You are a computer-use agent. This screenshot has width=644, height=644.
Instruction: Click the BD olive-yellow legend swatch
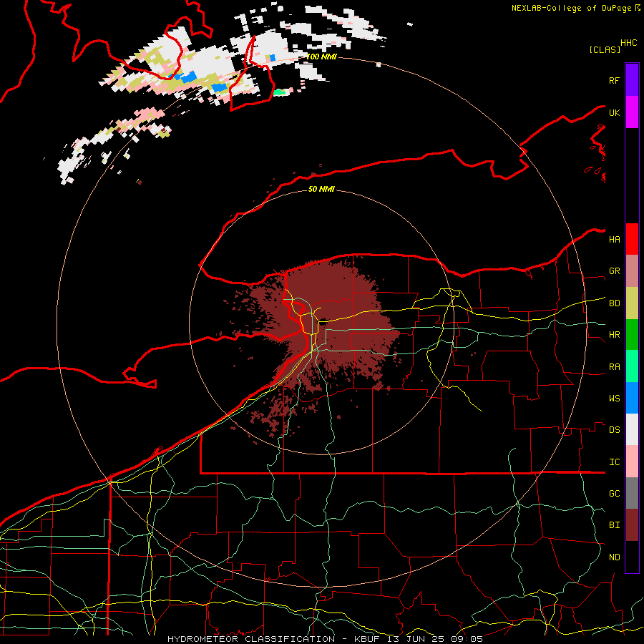coord(632,303)
